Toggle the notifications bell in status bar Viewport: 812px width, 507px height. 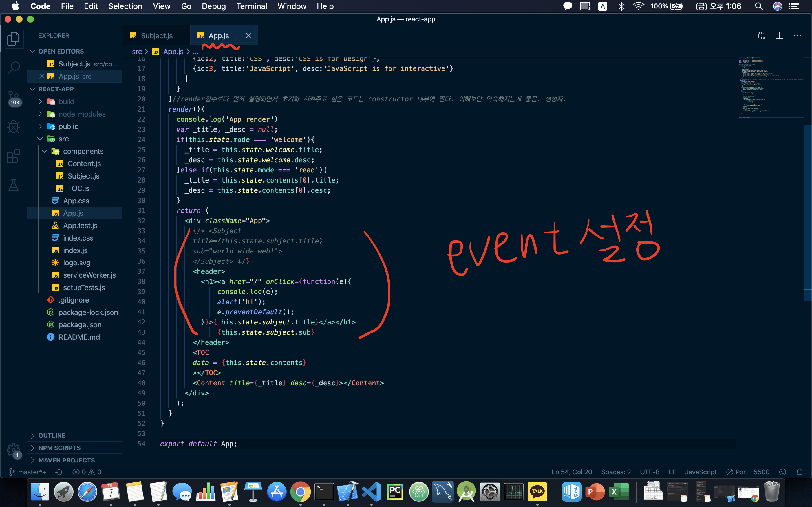(800, 472)
